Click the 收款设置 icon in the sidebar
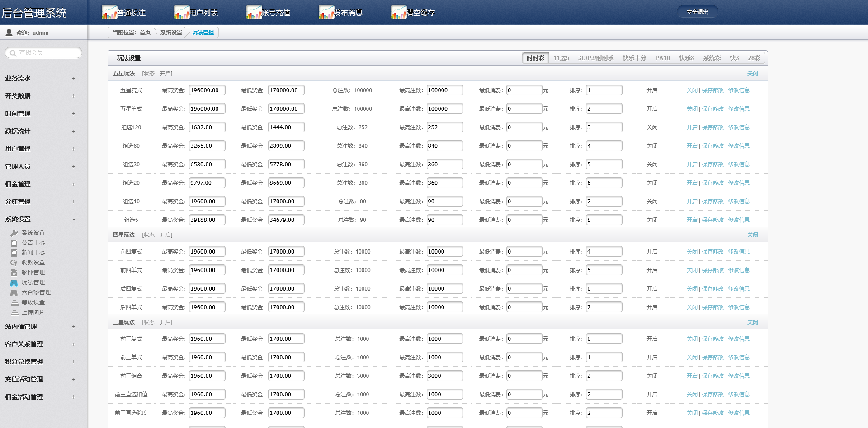Viewport: 868px width, 428px height. (x=14, y=263)
